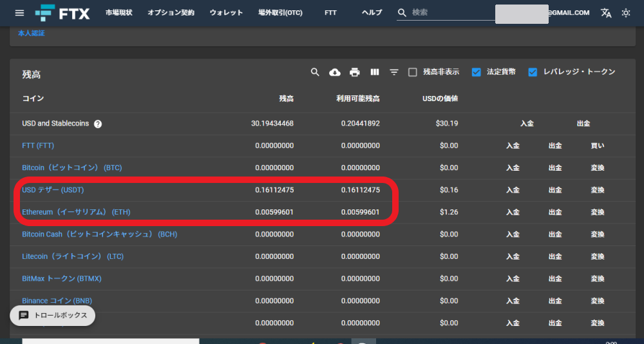Open the Binance コイン (BNB) link

pos(57,301)
